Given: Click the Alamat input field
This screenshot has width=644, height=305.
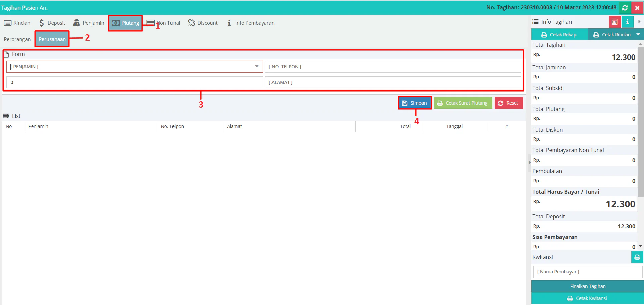Looking at the screenshot, I should click(x=393, y=82).
